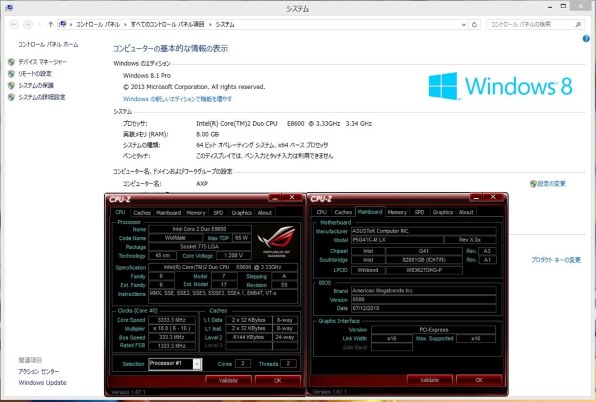This screenshot has width=596, height=402.
Task: Go forward in Control Panel navigation
Action: pos(28,24)
